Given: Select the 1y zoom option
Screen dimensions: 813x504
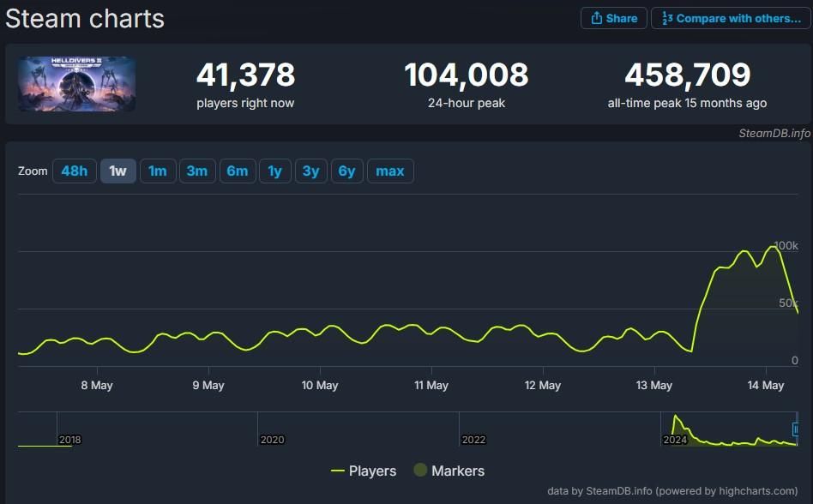Looking at the screenshot, I should coord(275,171).
